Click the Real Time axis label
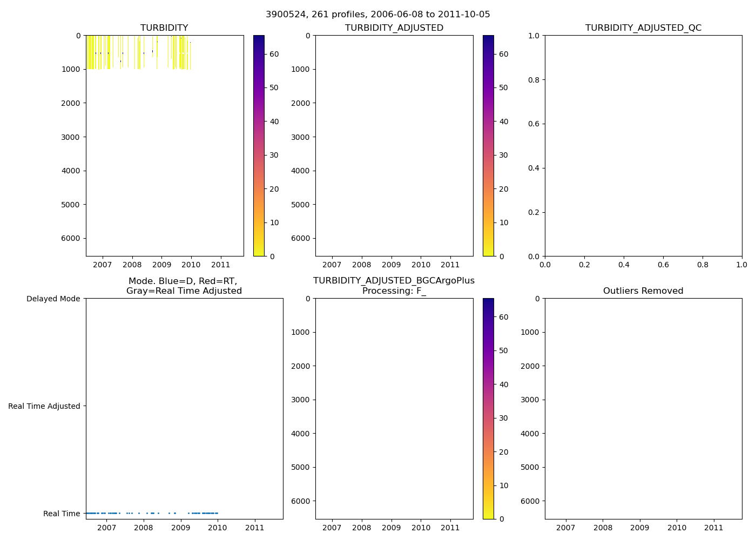 62,514
